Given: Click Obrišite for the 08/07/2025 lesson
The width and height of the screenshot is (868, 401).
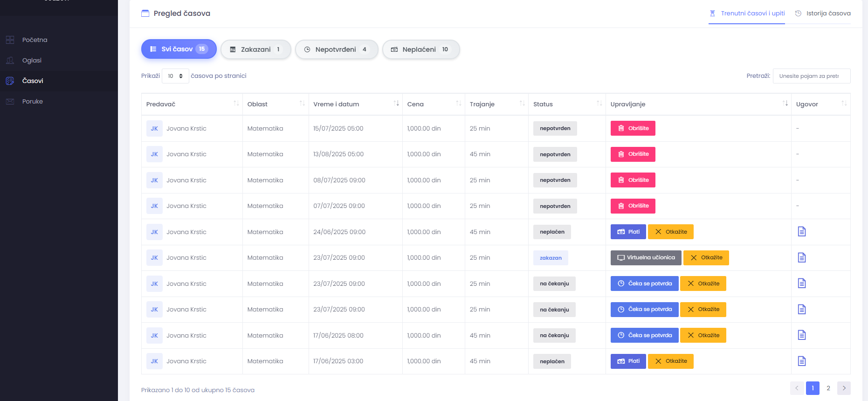Looking at the screenshot, I should coord(633,180).
